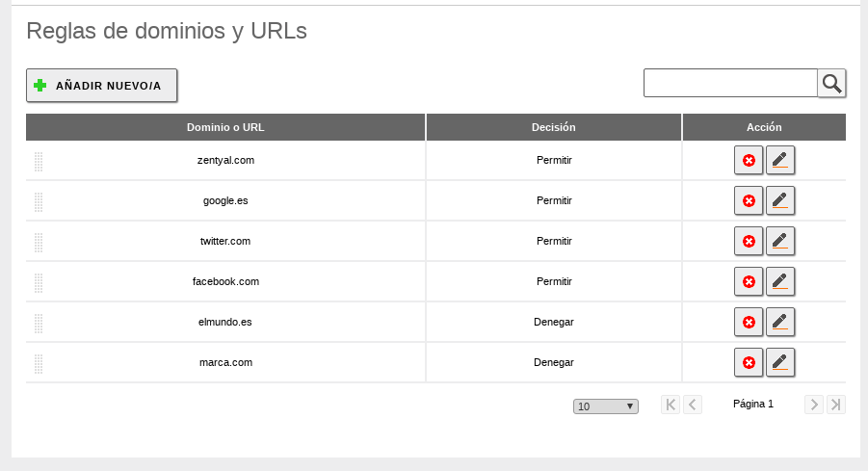The width and height of the screenshot is (868, 471).
Task: Click the Decisión column header
Action: [x=554, y=127]
